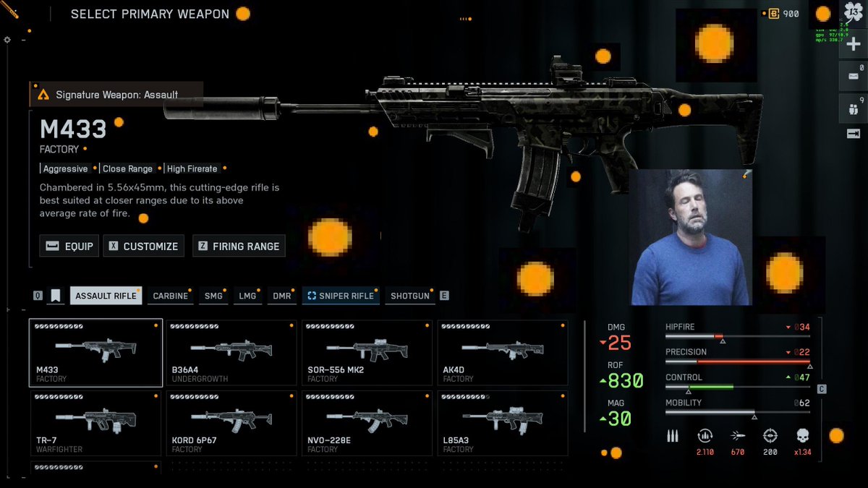Open the clover player level 13 badge
Viewport: 868px width, 488px height.
(x=854, y=13)
